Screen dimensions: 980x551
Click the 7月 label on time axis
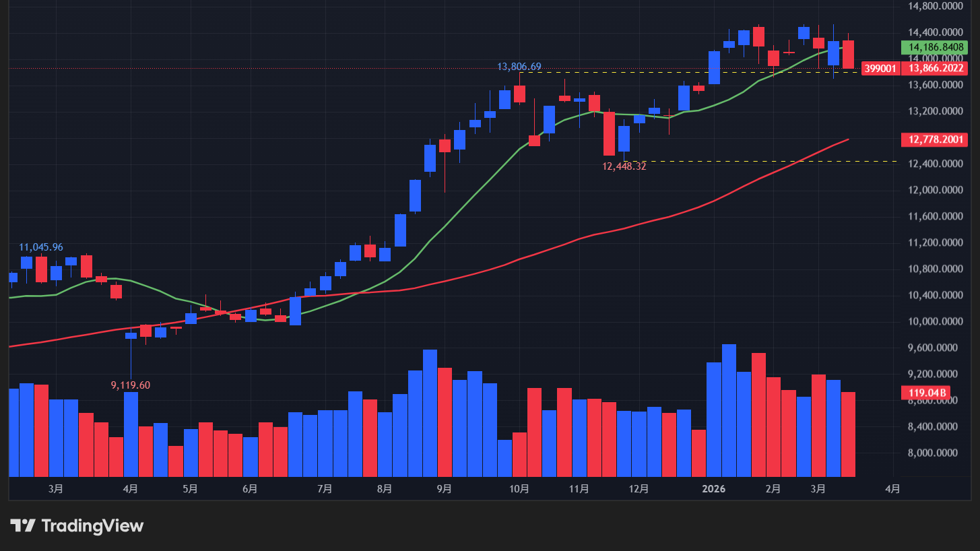click(x=324, y=488)
